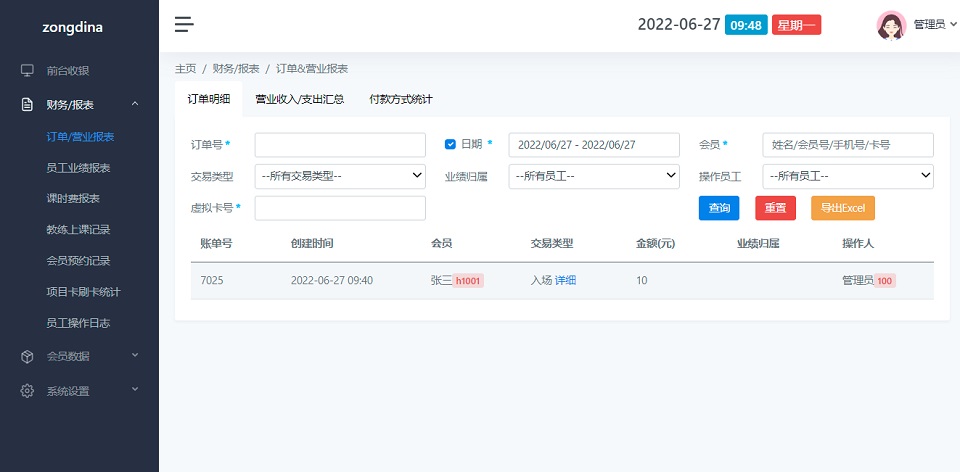Click the gear icon beside 系统设置
The height and width of the screenshot is (472, 960).
pos(27,391)
